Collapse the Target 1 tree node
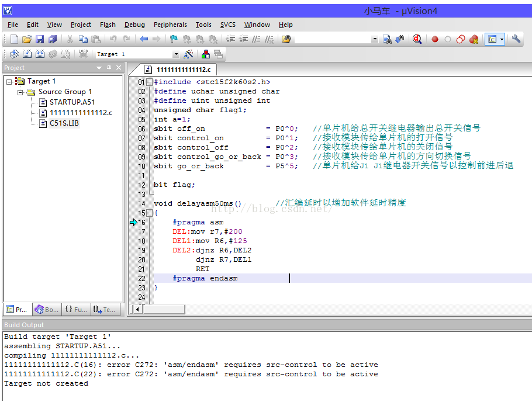 [x=9, y=81]
